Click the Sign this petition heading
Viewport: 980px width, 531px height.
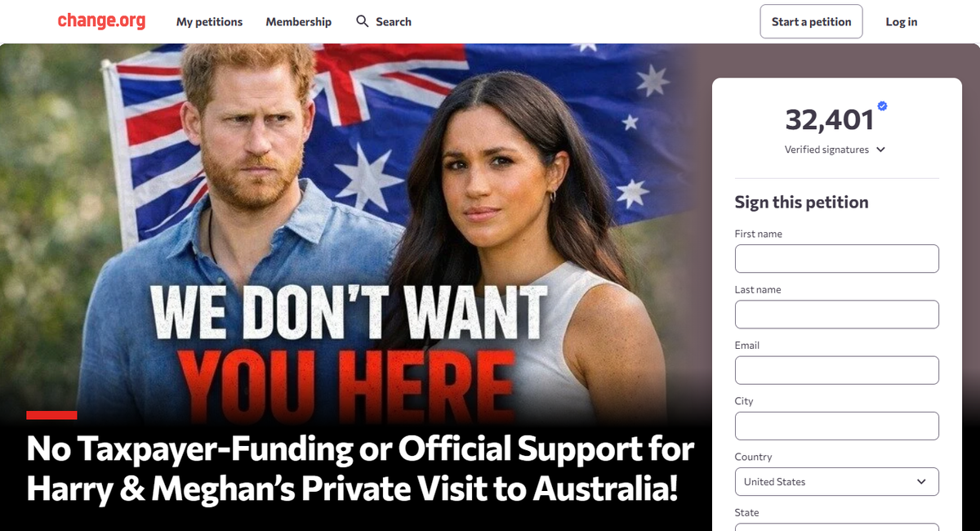tap(801, 202)
